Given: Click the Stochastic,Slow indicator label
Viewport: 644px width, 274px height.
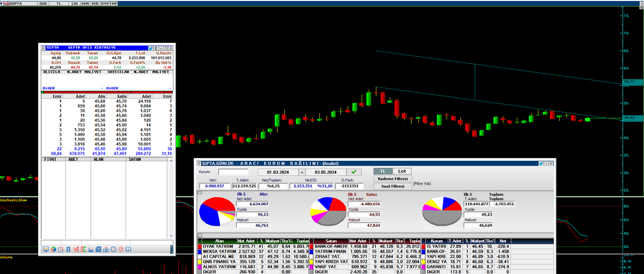Looking at the screenshot, I should 13,200.
